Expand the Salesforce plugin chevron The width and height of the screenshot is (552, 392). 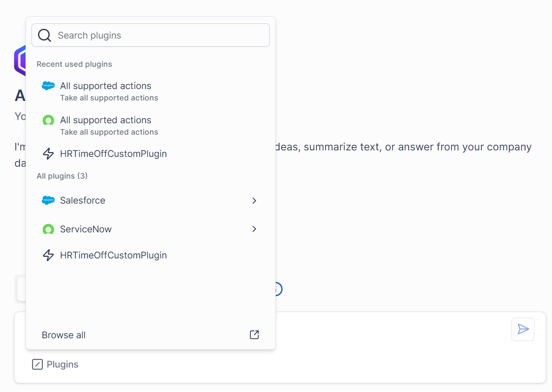[x=254, y=200]
